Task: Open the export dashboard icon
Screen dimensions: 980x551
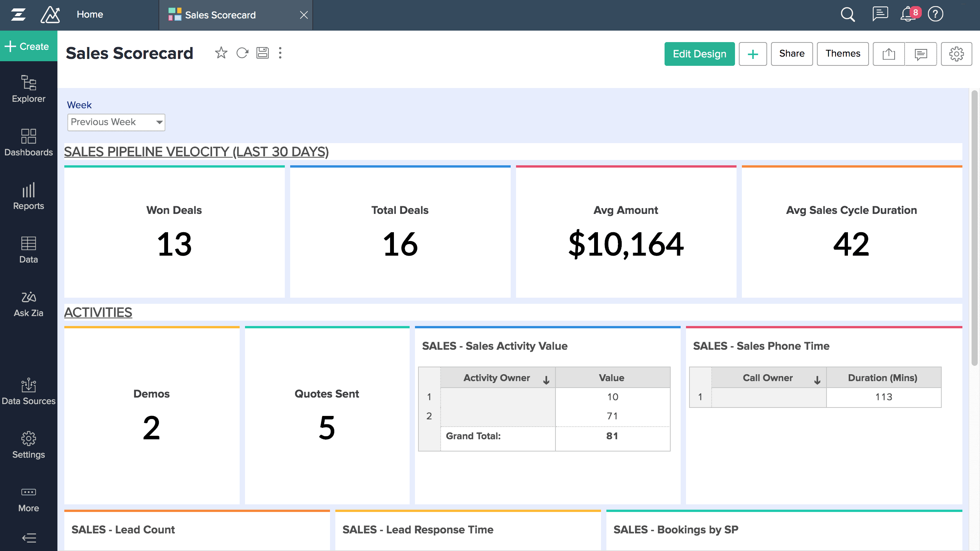Action: point(889,54)
